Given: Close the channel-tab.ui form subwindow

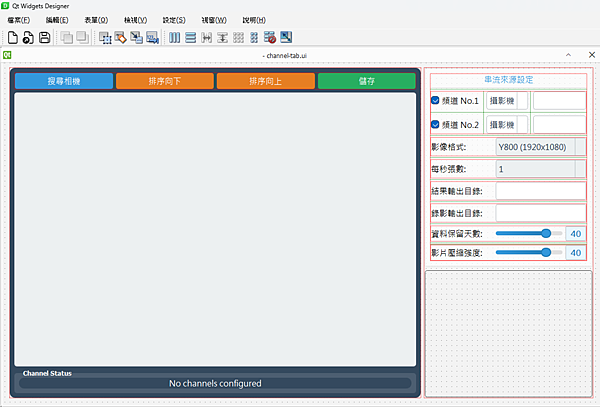Looking at the screenshot, I should 592,55.
